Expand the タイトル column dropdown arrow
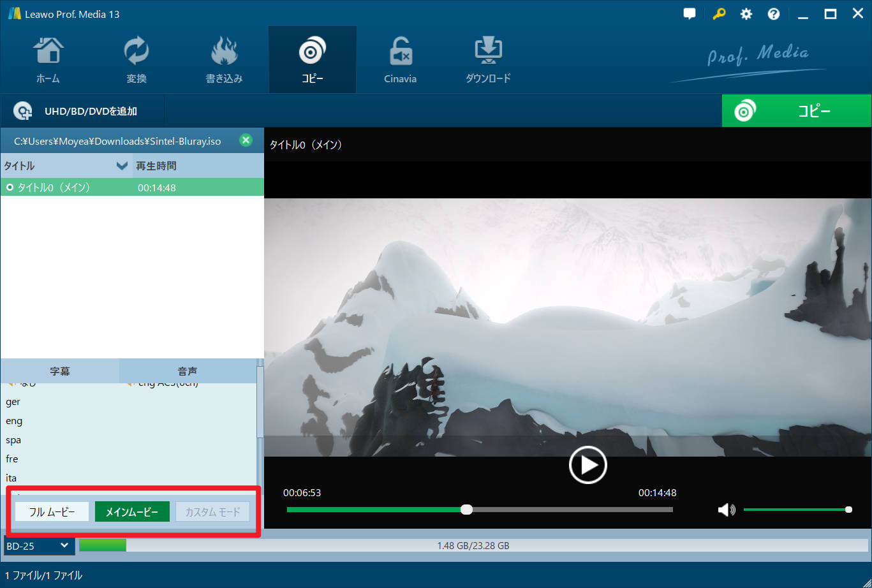872x588 pixels. (x=122, y=166)
